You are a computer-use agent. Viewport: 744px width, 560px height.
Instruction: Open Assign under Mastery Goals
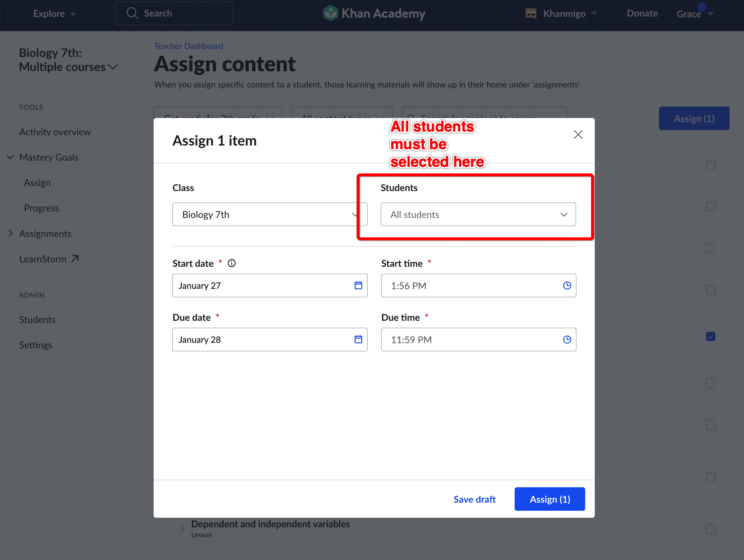click(37, 183)
